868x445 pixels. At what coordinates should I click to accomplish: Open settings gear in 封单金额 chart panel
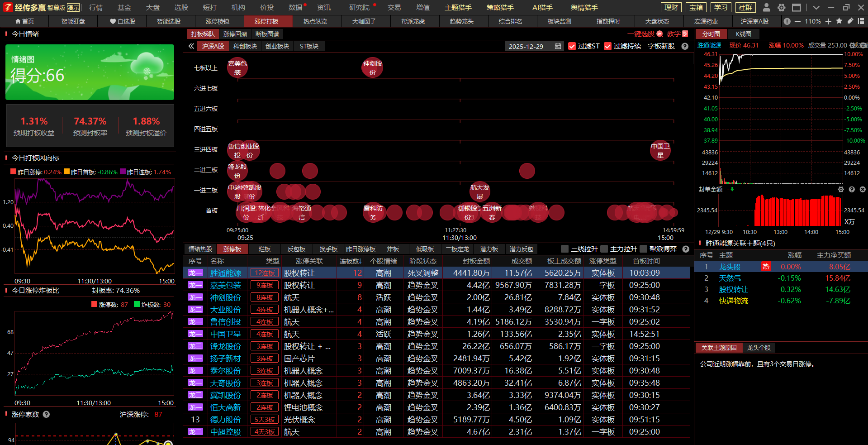pyautogui.click(x=841, y=189)
